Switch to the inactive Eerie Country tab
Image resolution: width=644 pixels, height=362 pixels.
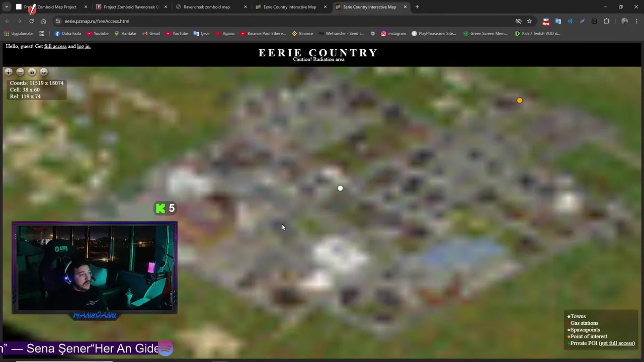pyautogui.click(x=291, y=7)
